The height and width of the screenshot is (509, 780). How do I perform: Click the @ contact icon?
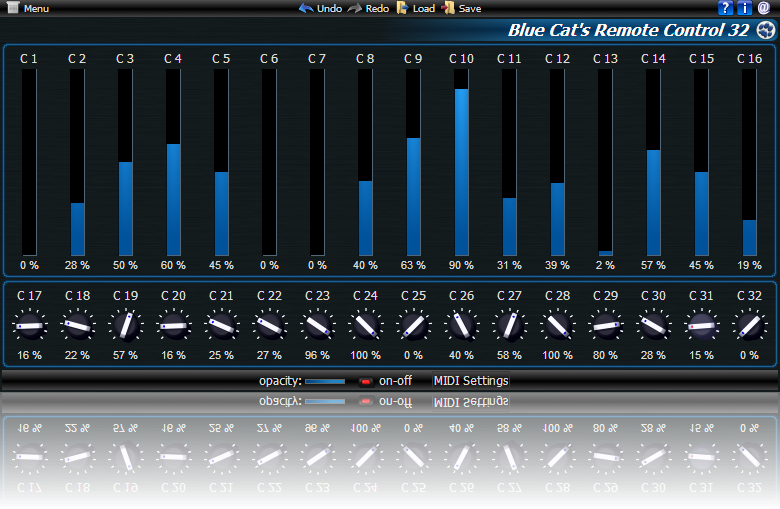(764, 7)
